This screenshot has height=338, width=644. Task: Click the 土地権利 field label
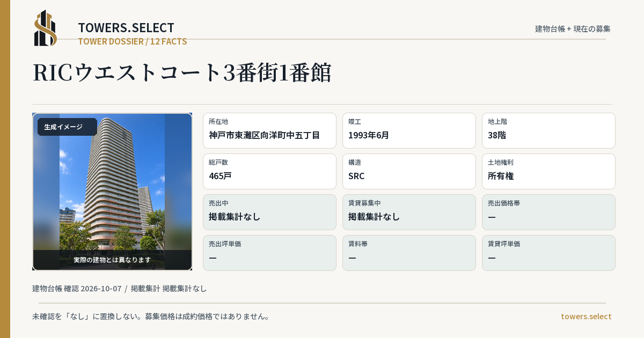click(501, 163)
